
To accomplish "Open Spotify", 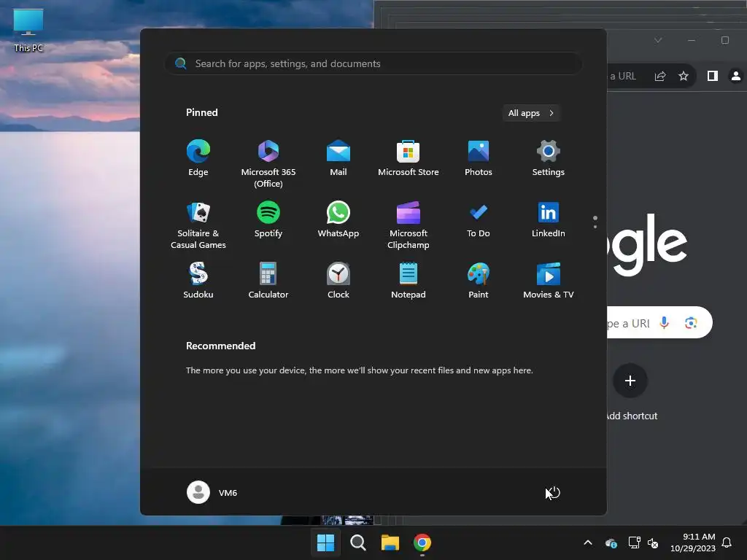I will click(268, 219).
